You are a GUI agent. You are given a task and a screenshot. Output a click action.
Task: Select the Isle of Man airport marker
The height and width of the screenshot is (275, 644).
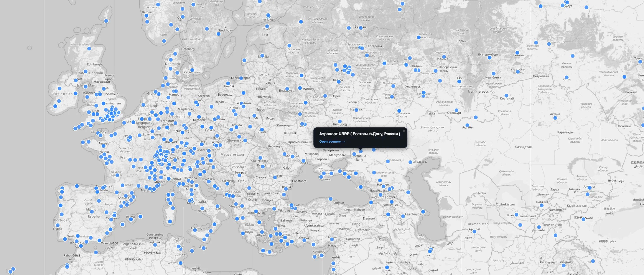pyautogui.click(x=86, y=87)
